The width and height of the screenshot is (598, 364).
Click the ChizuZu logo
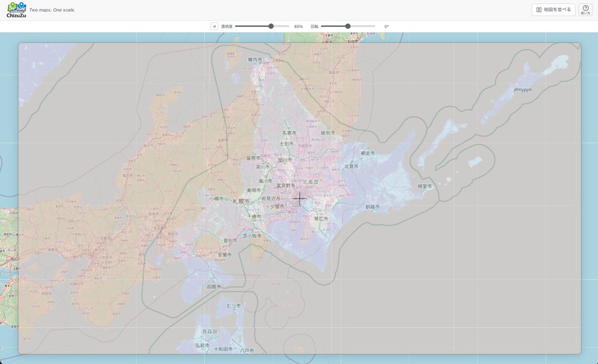(x=16, y=10)
